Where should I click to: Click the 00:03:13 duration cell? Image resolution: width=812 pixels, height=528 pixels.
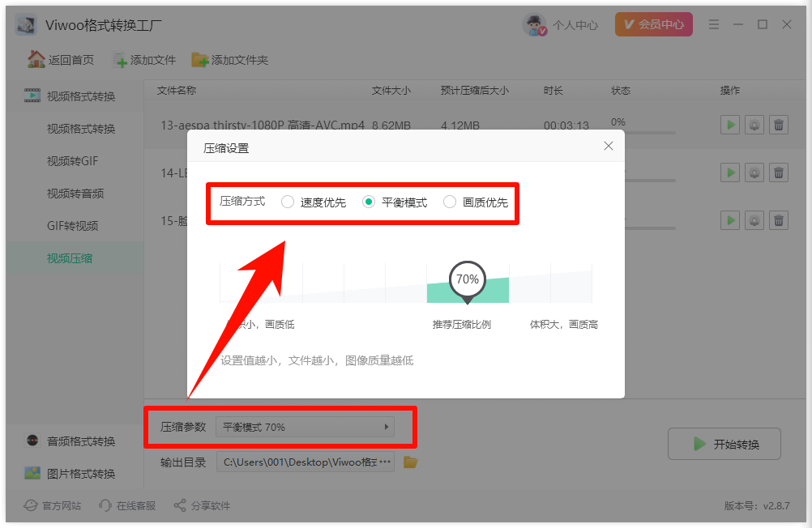point(566,126)
